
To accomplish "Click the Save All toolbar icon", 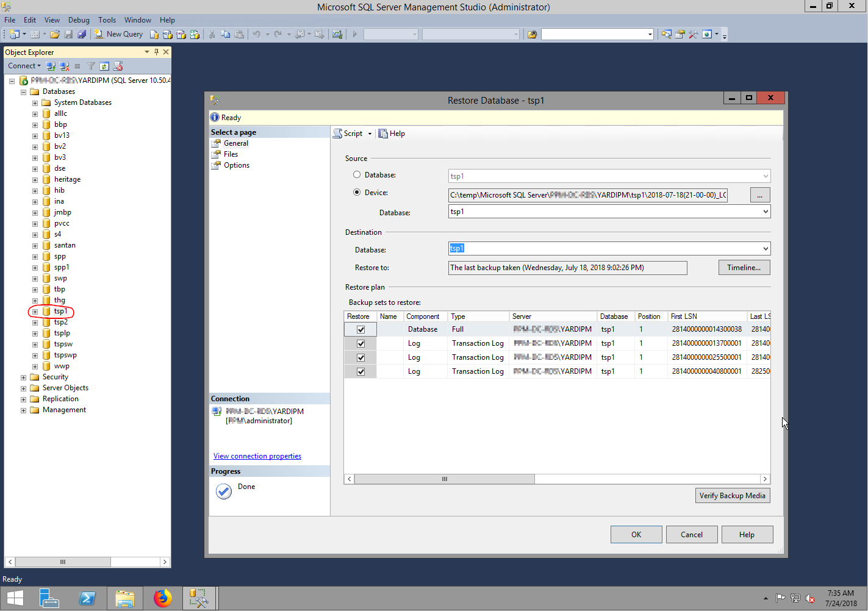I will 82,34.
